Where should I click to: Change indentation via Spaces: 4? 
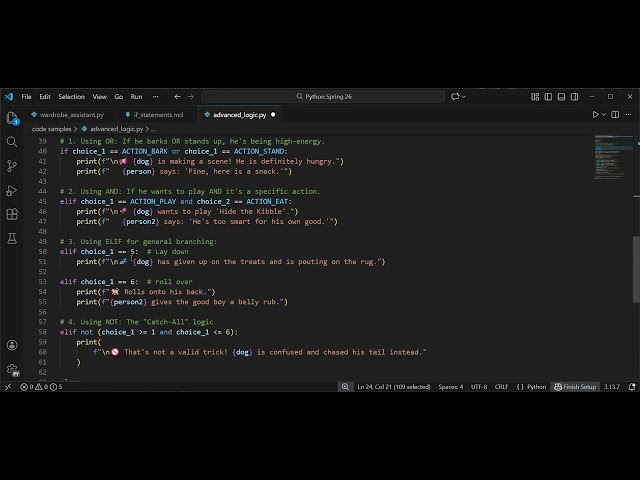pos(451,387)
